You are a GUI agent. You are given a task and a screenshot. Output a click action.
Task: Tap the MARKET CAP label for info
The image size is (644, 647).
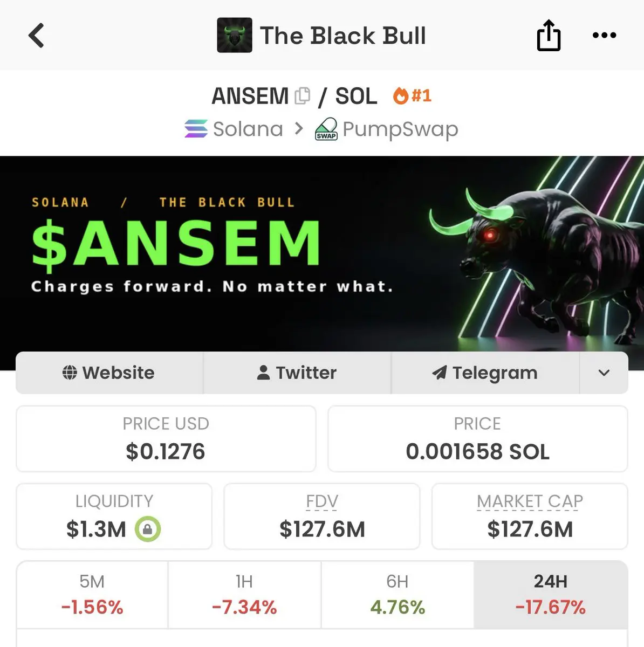(530, 501)
